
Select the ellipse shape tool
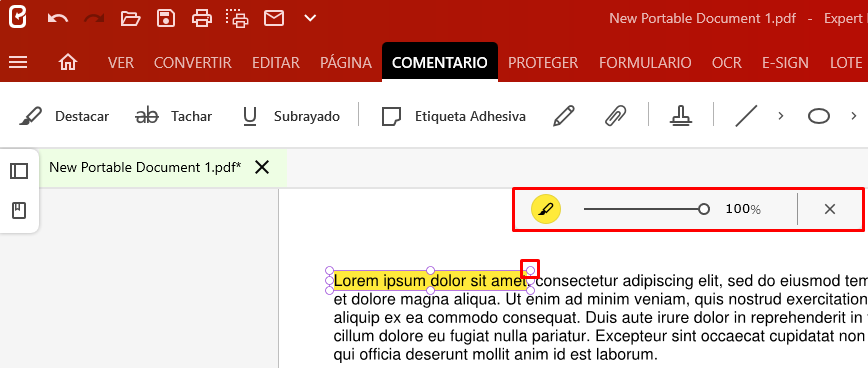(819, 116)
